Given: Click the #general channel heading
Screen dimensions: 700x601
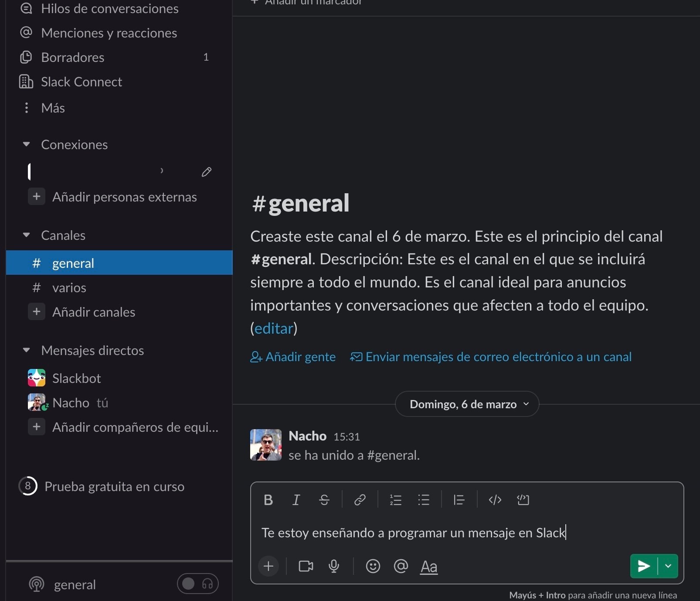Looking at the screenshot, I should point(301,203).
